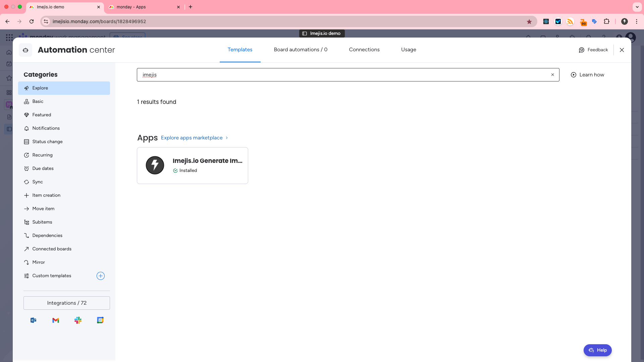The image size is (644, 362).
Task: Close the monday - Apps browser tab
Action: [x=178, y=7]
